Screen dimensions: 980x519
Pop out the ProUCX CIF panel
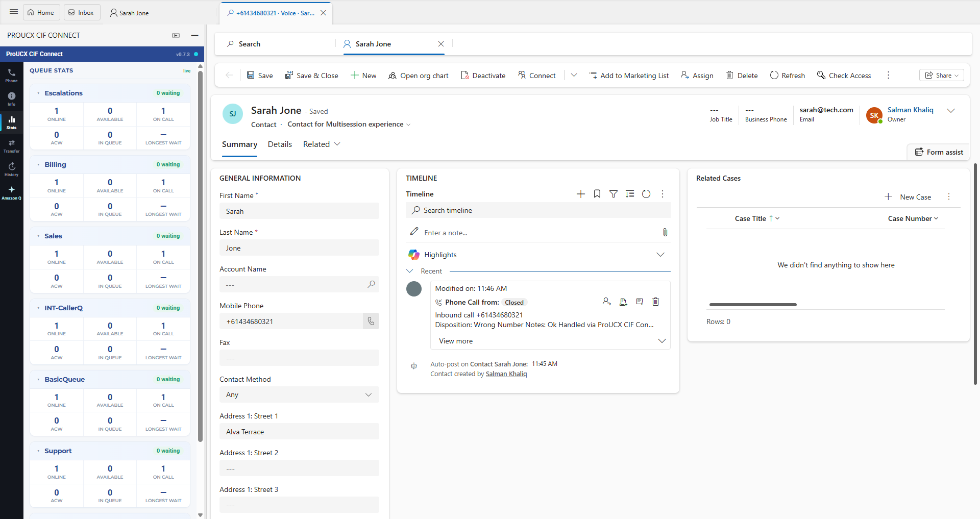pyautogui.click(x=176, y=35)
